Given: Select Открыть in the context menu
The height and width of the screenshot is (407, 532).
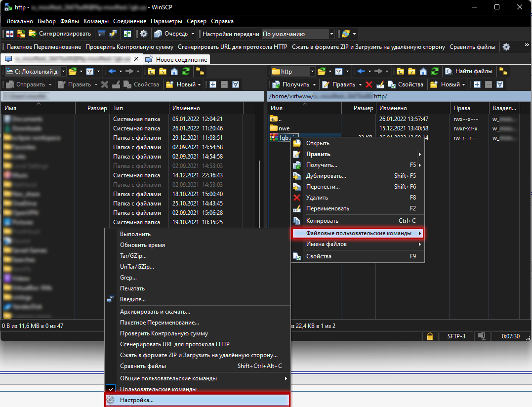Looking at the screenshot, I should point(358,143).
